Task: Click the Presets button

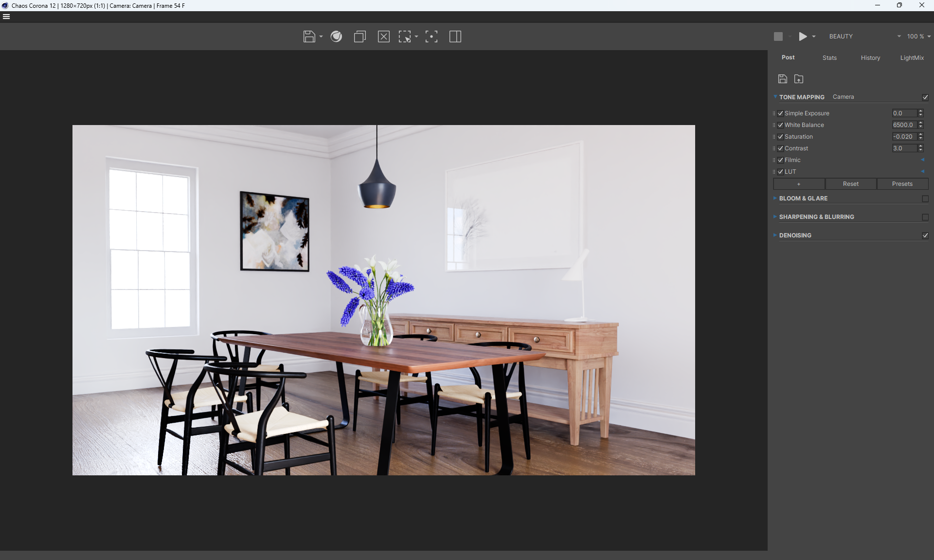Action: click(902, 184)
